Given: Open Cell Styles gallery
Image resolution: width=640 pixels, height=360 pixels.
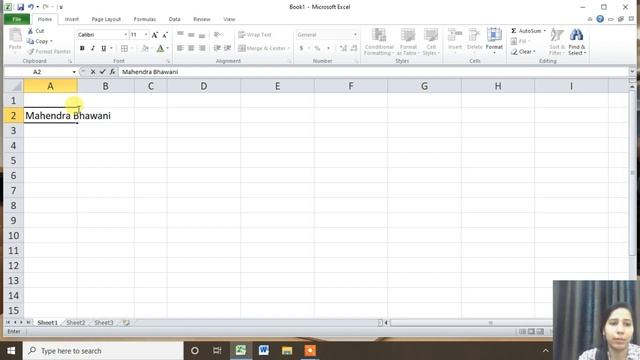Looking at the screenshot, I should coord(431,42).
